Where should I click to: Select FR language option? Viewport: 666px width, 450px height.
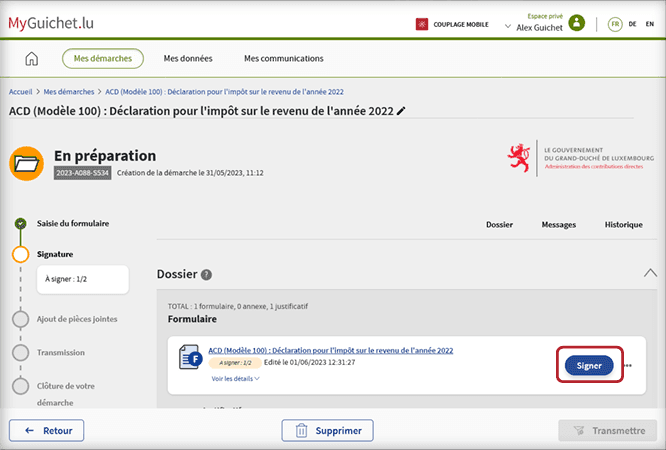tap(615, 24)
